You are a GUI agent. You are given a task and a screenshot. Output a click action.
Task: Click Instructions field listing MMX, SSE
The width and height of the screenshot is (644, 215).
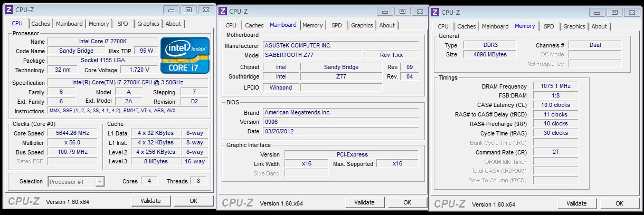tap(128, 111)
